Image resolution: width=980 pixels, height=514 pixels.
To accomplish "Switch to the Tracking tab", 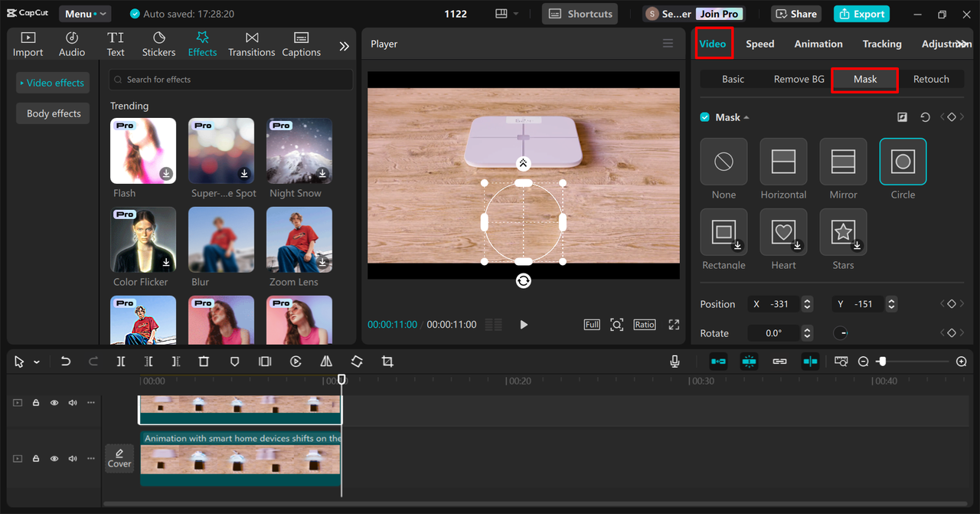I will 882,44.
